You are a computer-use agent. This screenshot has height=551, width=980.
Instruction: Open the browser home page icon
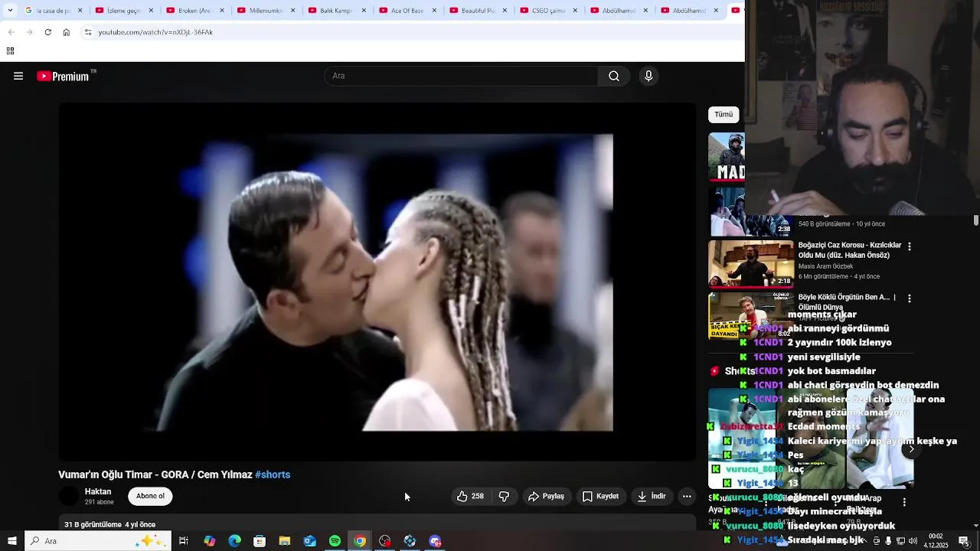coord(66,32)
